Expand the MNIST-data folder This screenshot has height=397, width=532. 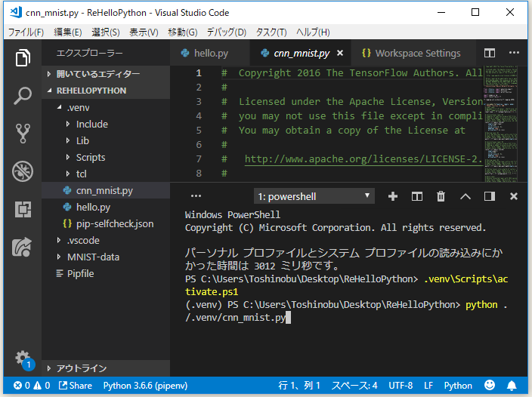(106, 257)
